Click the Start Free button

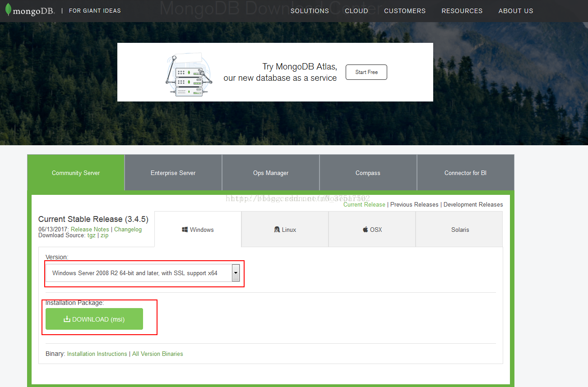[366, 72]
